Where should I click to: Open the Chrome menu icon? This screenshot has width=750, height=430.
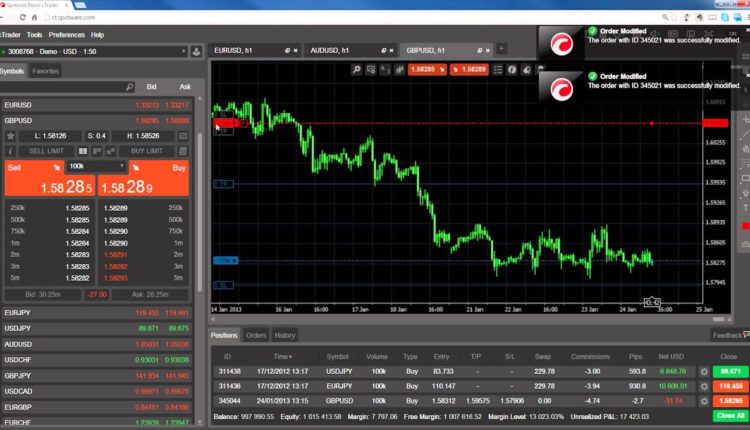pyautogui.click(x=747, y=17)
